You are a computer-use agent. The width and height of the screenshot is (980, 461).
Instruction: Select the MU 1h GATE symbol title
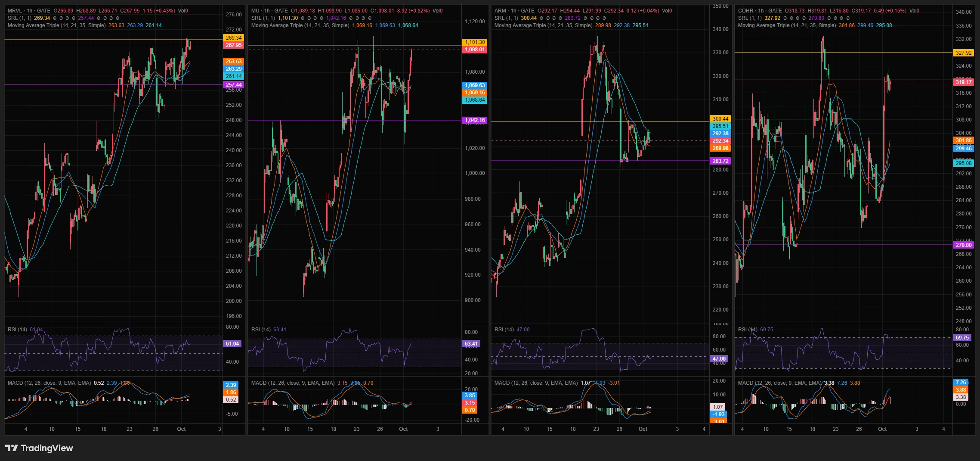tap(269, 11)
